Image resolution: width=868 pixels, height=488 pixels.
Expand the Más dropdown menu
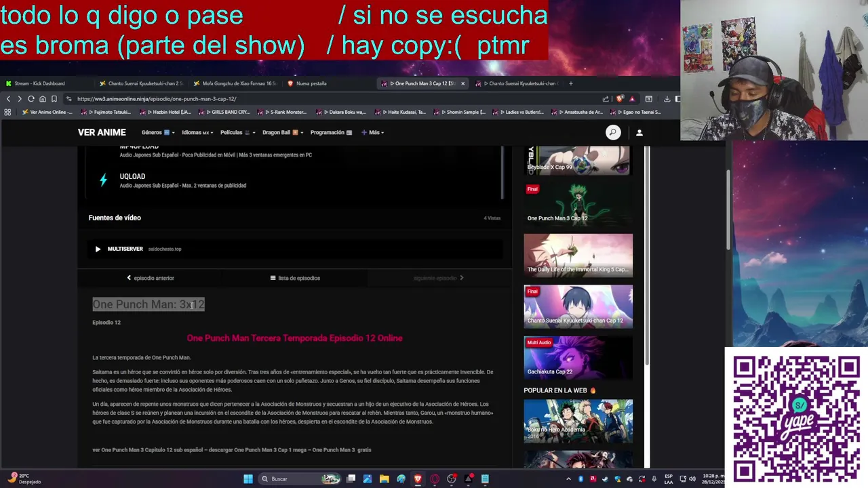click(x=373, y=133)
